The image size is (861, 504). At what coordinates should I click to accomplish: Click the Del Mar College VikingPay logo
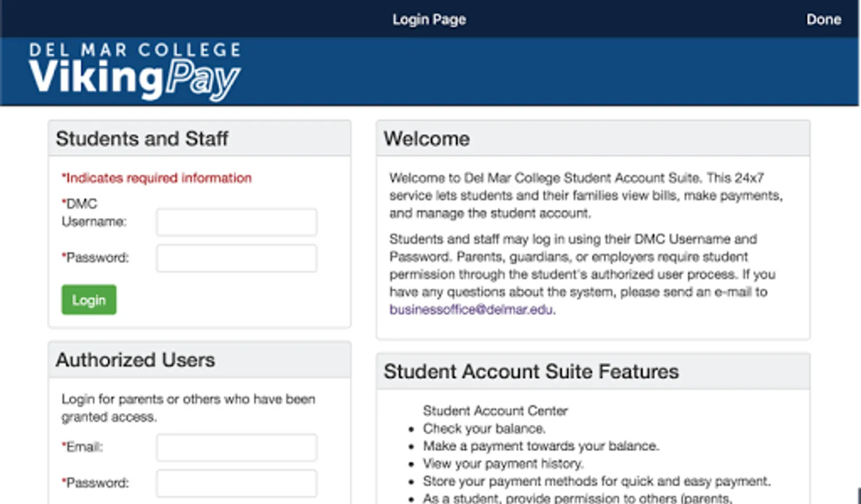[135, 72]
